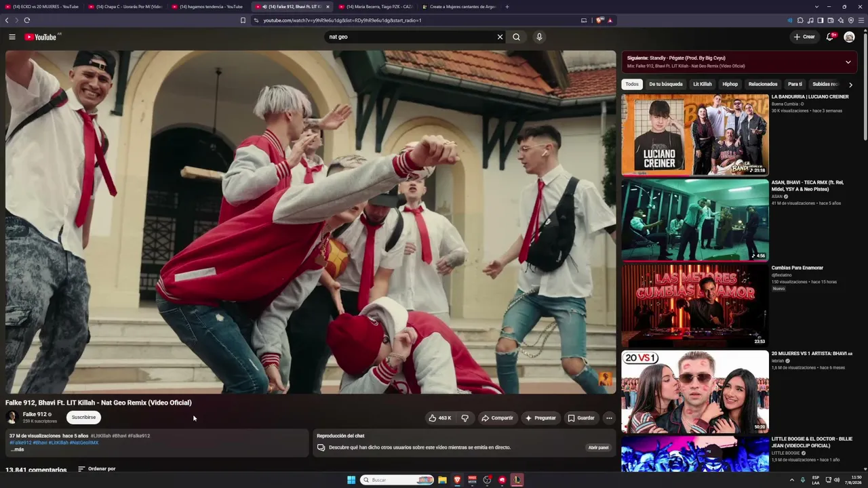
Task: Subscribe to Falke 912 with Suscribirse
Action: click(83, 418)
